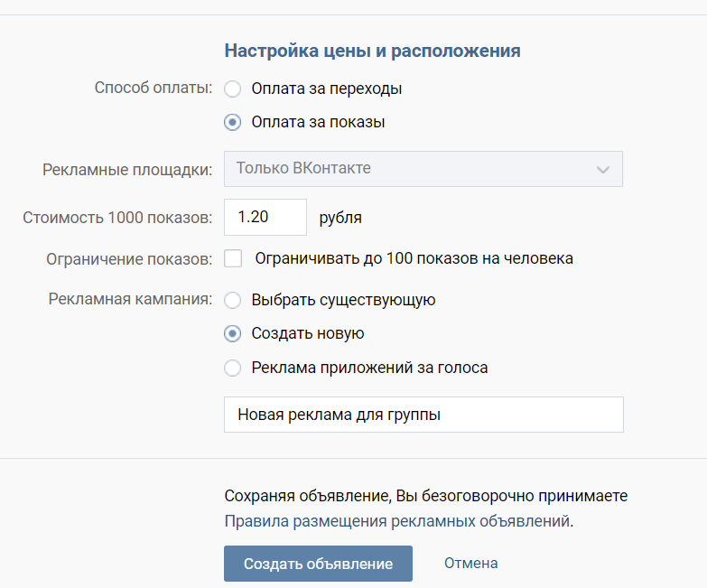This screenshot has height=588, width=707.
Task: Enable the Ограничивать до 100 показов checkbox
Action: click(x=233, y=259)
